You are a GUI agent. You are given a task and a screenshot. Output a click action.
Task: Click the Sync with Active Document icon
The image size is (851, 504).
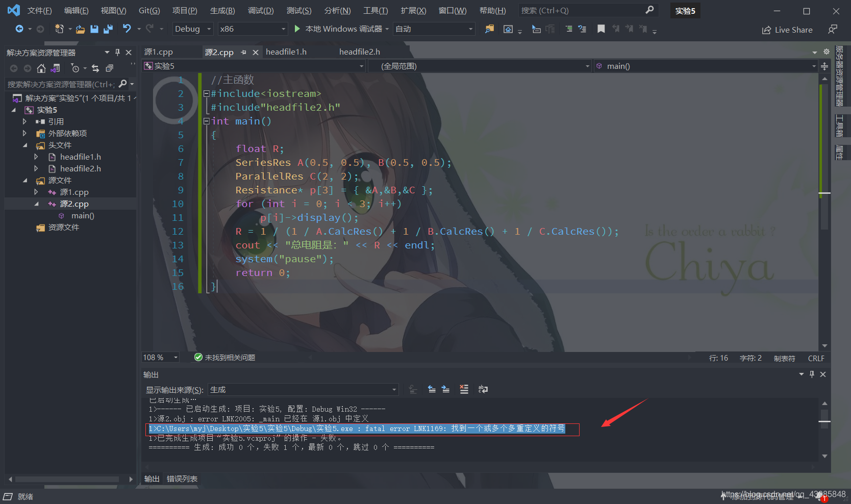pos(95,68)
